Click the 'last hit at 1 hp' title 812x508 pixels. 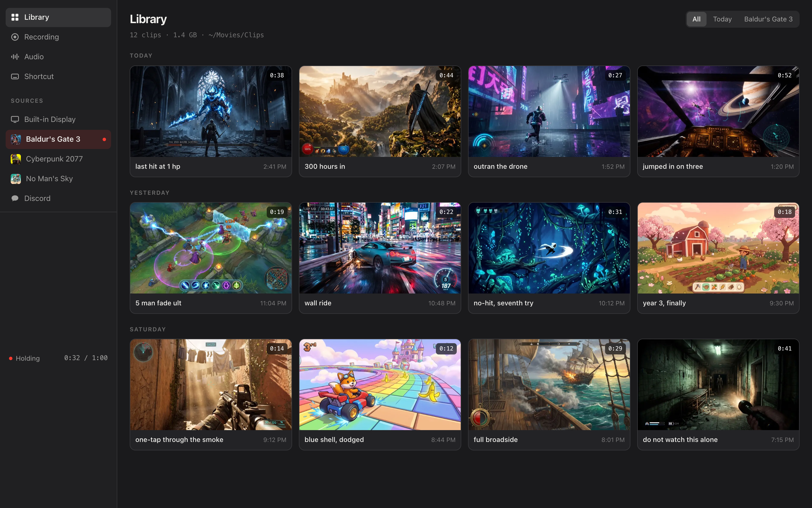coord(158,167)
